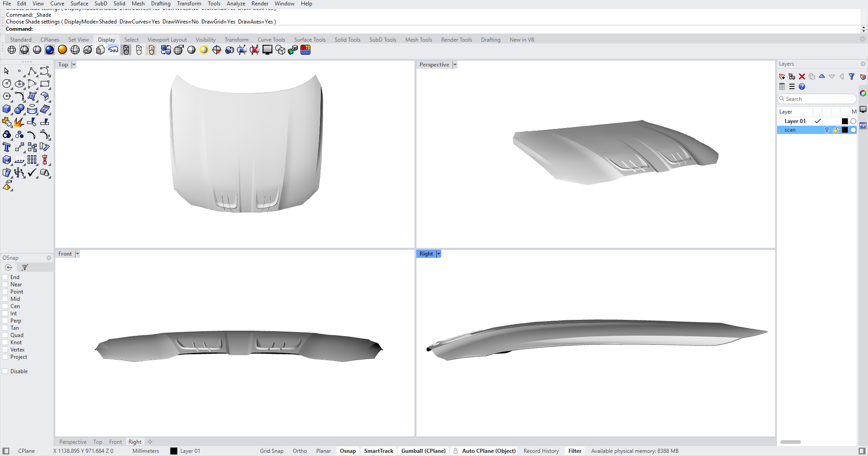
Task: Click the black color swatch for Layer 01
Action: pyautogui.click(x=844, y=121)
